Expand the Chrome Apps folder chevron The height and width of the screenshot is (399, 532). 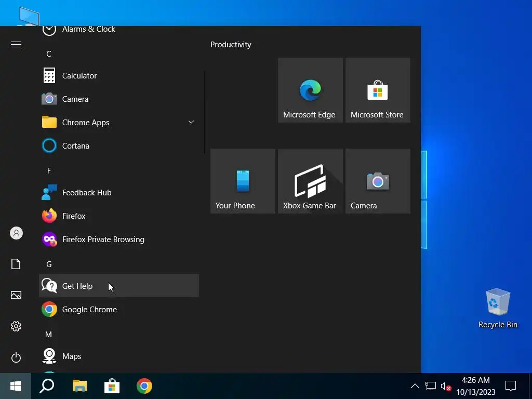click(191, 122)
